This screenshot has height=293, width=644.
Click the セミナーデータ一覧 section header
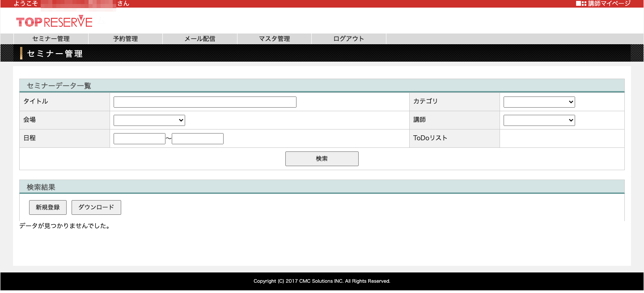pyautogui.click(x=59, y=86)
